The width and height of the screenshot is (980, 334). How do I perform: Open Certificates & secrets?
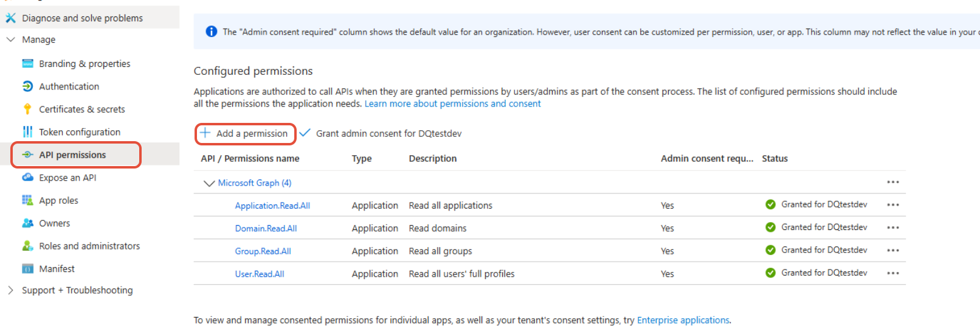click(x=82, y=109)
